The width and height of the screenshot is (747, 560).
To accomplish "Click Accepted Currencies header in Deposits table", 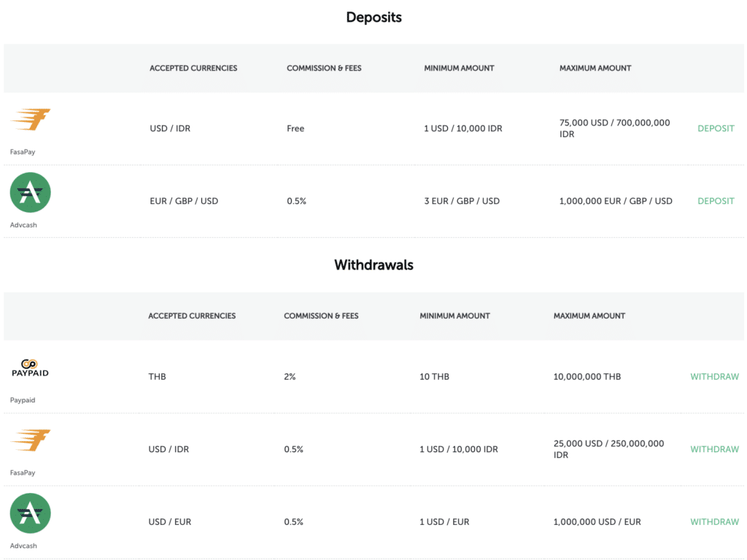I will 193,69.
